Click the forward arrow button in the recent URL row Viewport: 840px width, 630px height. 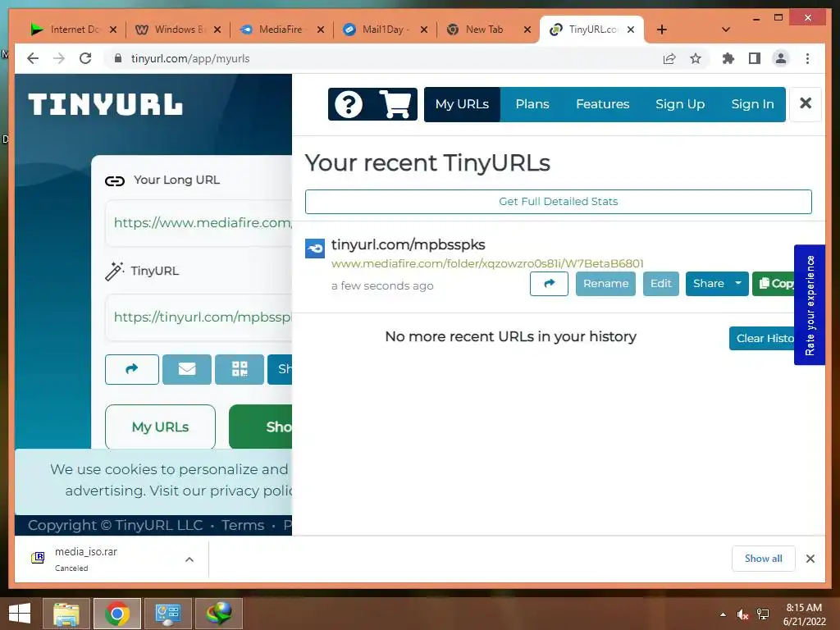pos(549,283)
